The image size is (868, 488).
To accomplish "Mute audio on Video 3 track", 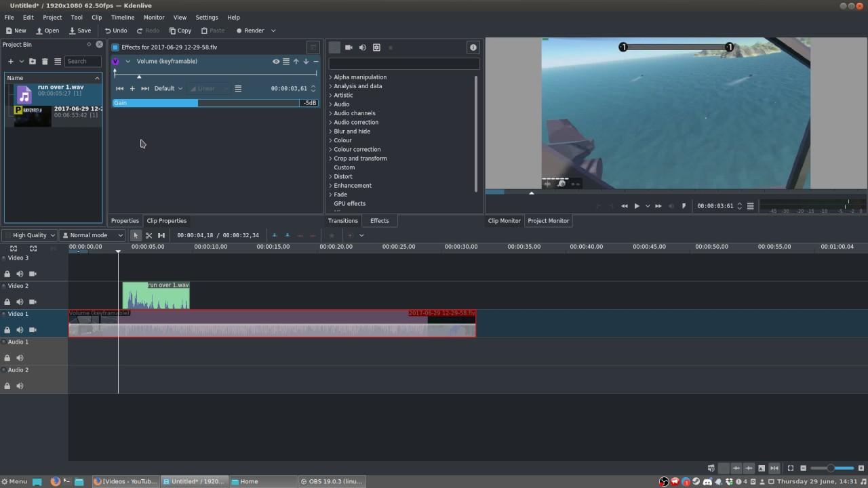I will coord(20,274).
